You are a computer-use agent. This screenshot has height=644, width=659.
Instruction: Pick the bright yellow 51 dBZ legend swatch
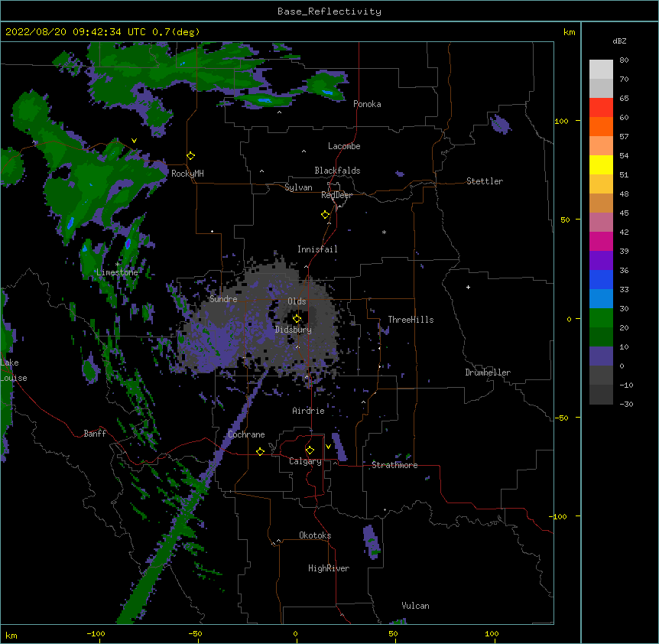coord(601,164)
